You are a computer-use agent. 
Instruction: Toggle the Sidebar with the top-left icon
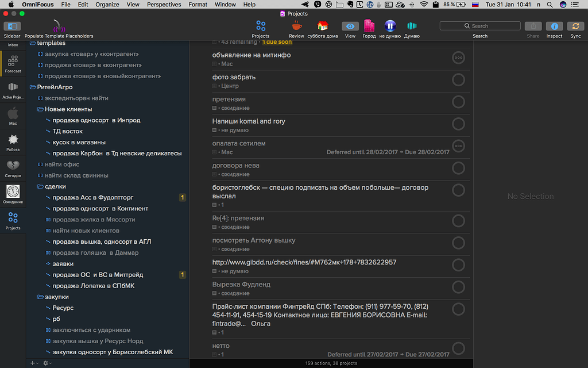tap(11, 26)
